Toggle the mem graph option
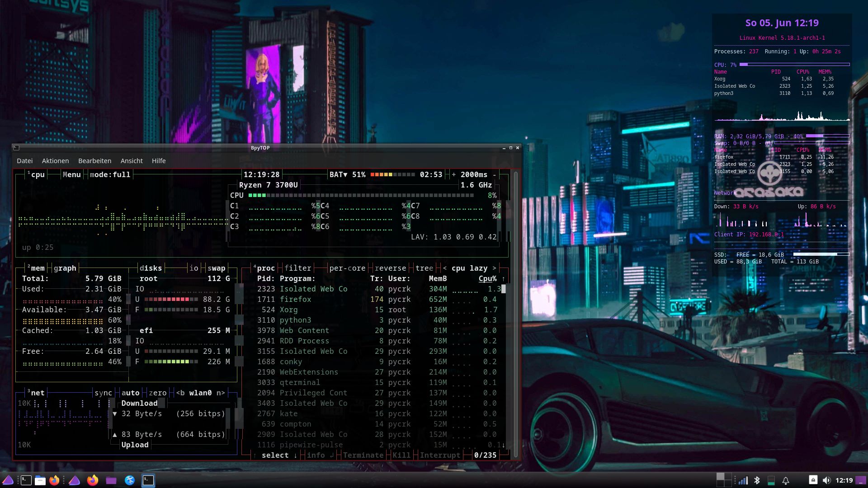 coord(65,268)
